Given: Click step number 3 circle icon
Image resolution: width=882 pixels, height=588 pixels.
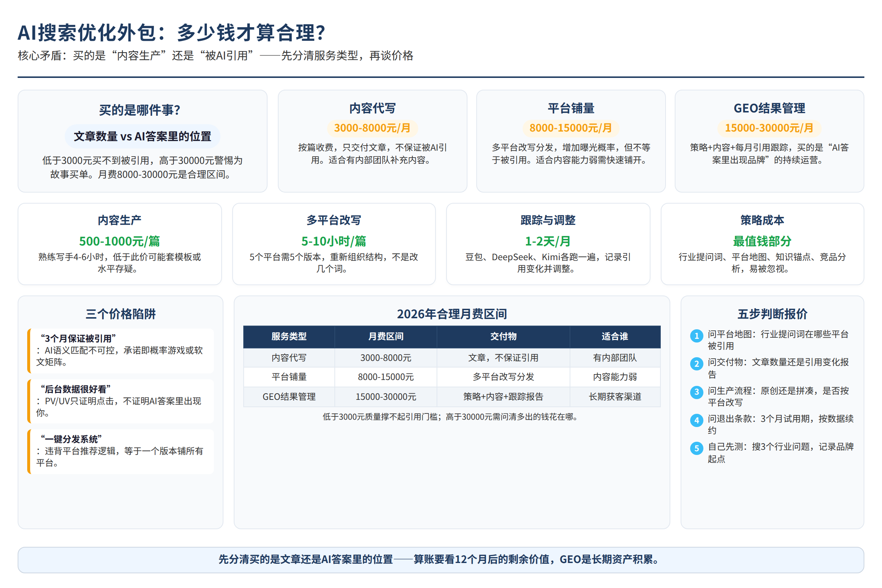Looking at the screenshot, I should [696, 392].
